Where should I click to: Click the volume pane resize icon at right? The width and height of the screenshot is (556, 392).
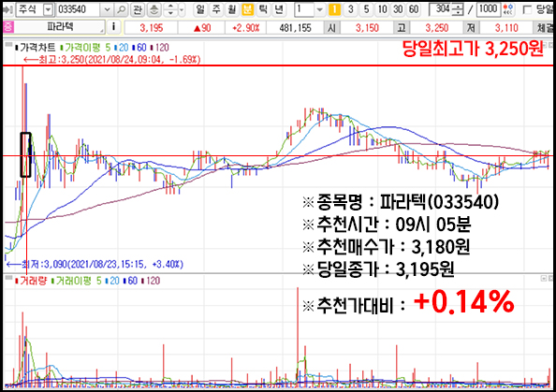(x=544, y=278)
